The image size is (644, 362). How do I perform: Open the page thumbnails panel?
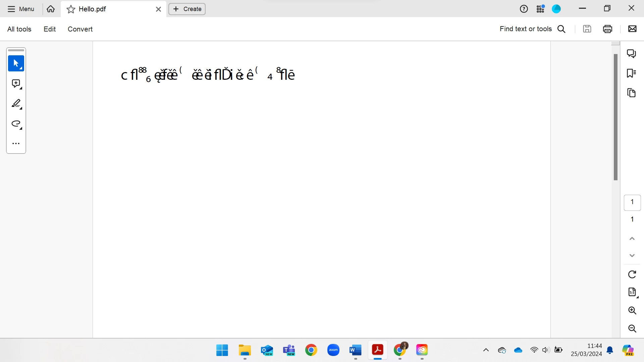632,93
